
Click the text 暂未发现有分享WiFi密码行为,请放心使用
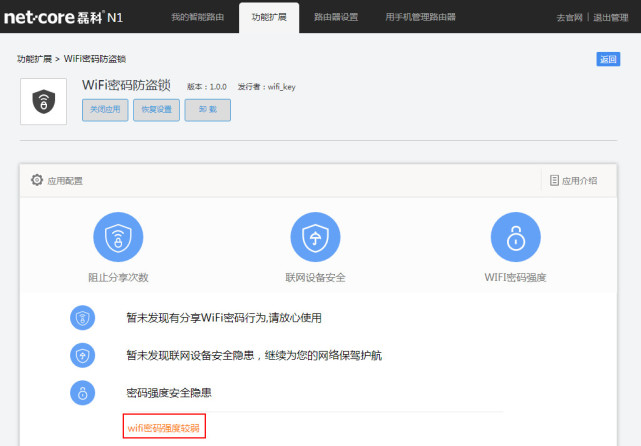[x=224, y=318]
